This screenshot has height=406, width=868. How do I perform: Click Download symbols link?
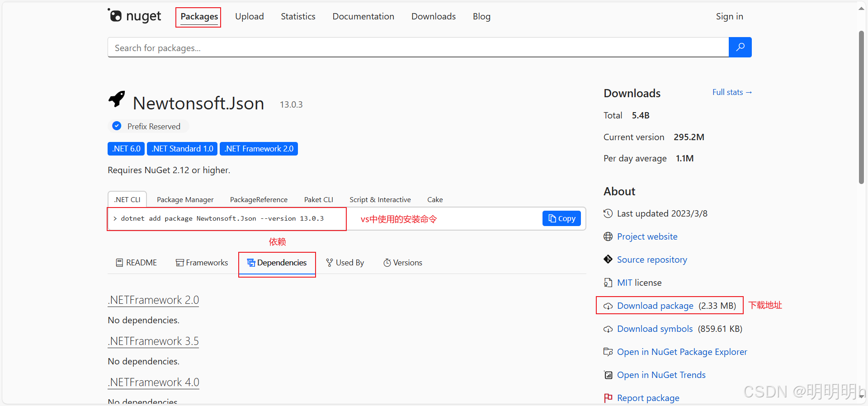pyautogui.click(x=655, y=329)
